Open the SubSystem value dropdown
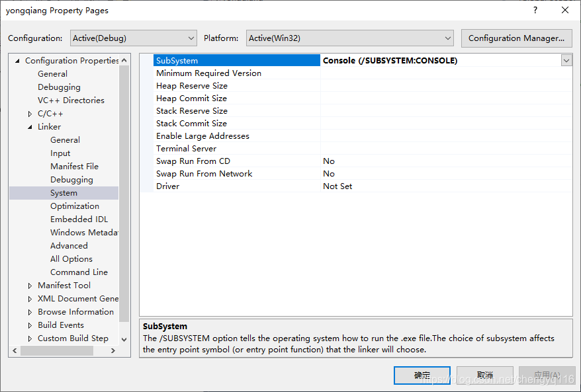 click(x=566, y=60)
